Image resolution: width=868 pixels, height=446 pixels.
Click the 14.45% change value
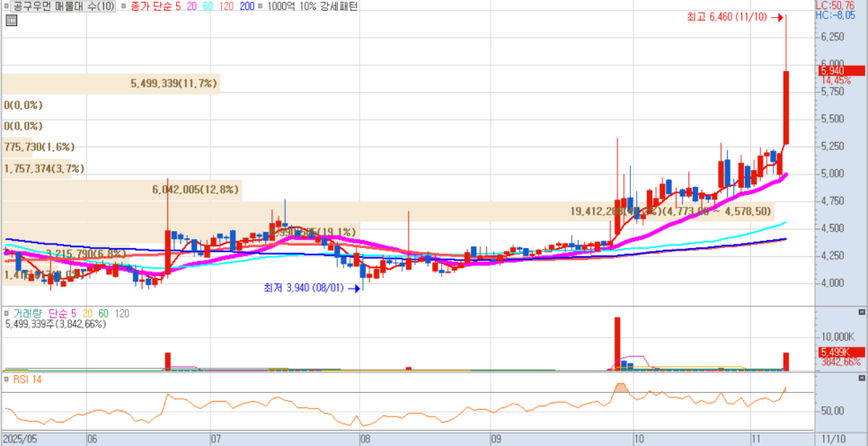click(x=836, y=81)
